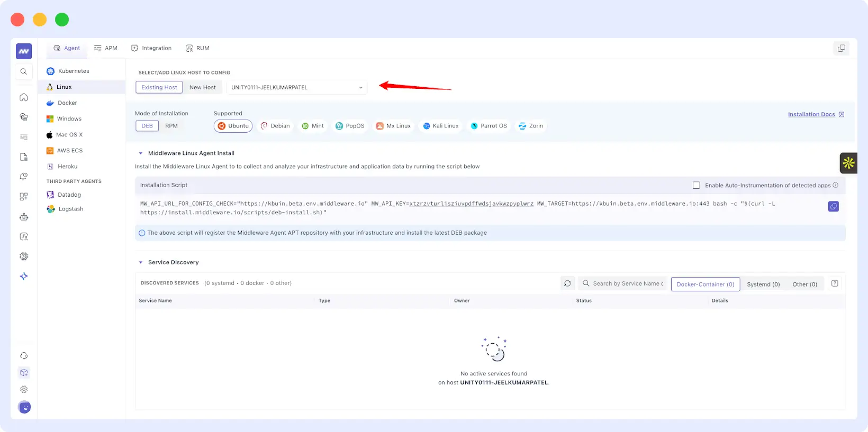Open the host selection dropdown UNITY0111-JEELKUMARPATEL

pos(296,88)
